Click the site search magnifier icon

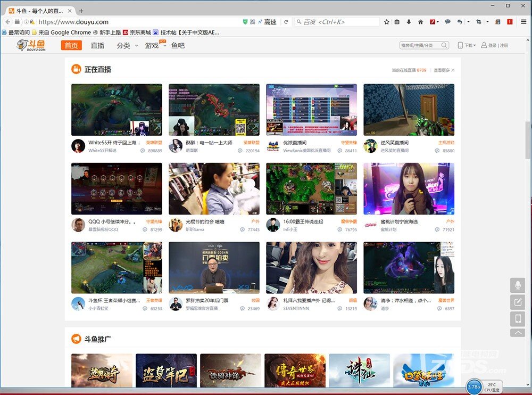click(444, 45)
